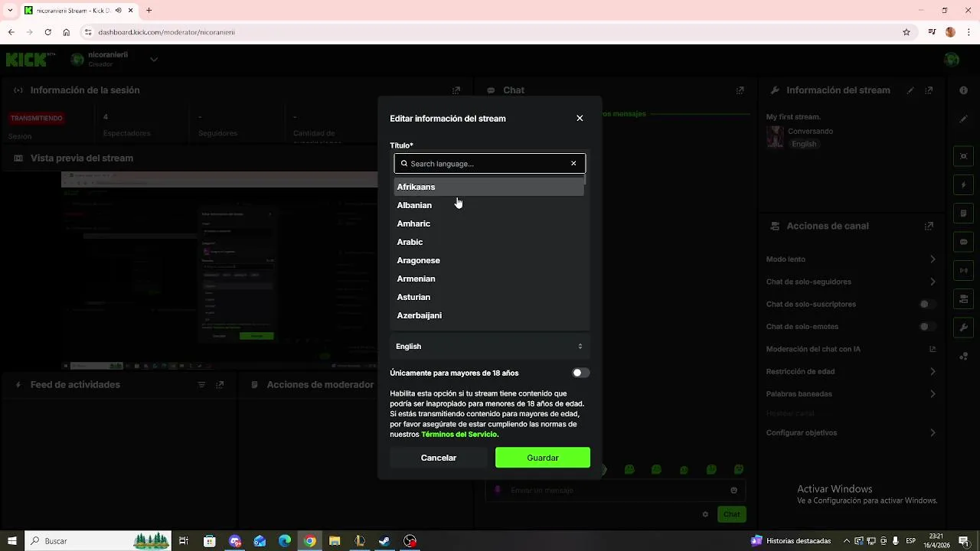Expand Modo lento chevron
Screen dimensions: 980x551
tap(933, 259)
